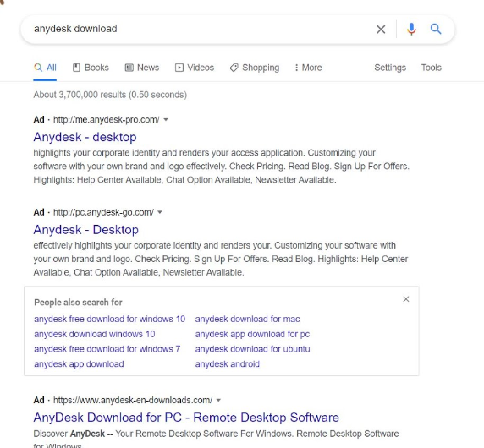This screenshot has width=484, height=448.
Task: Search 'anydesk download for mac'
Action: tap(247, 319)
